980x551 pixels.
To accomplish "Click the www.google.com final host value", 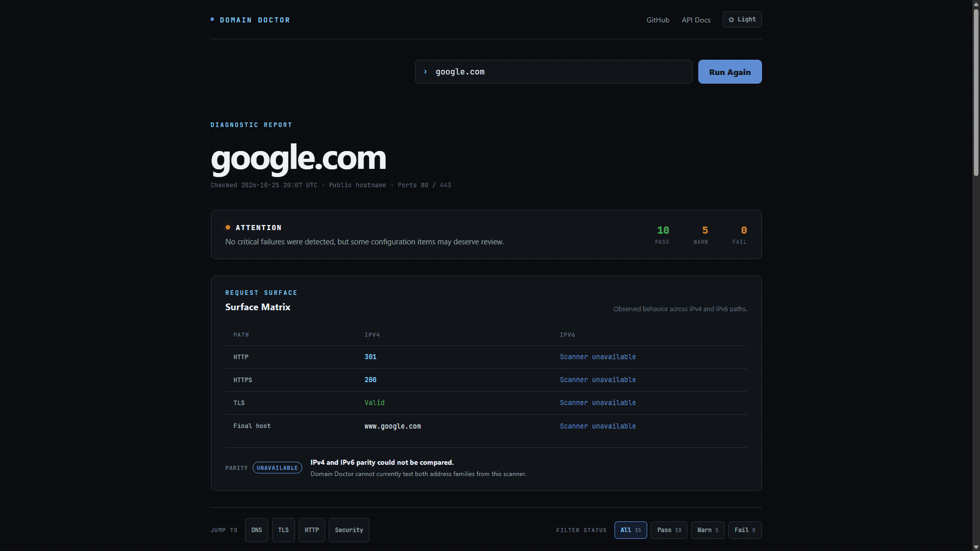I will [x=393, y=427].
